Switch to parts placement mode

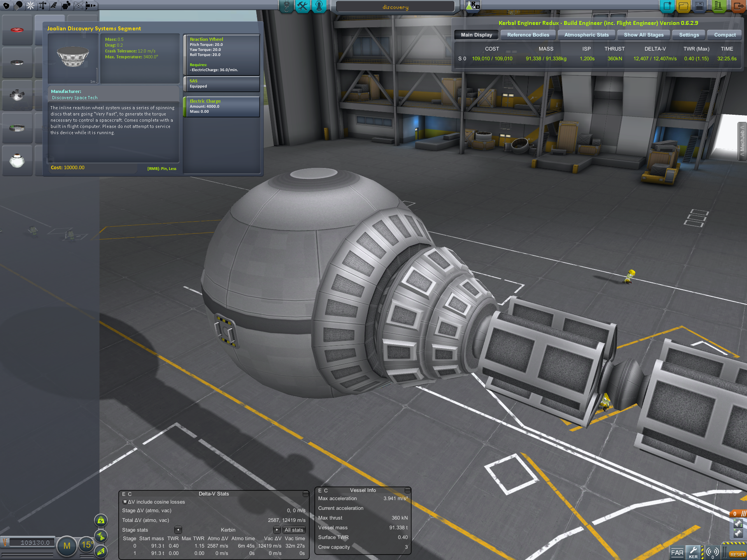286,6
